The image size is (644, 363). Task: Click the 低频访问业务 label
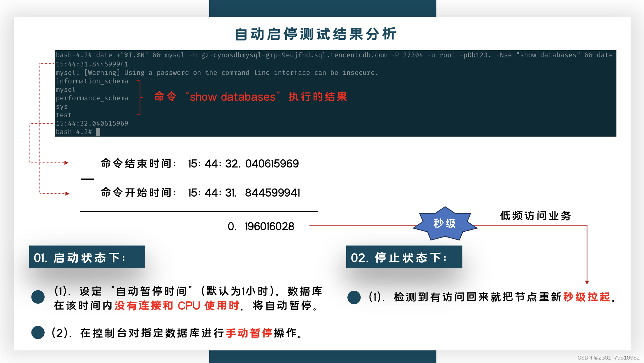pos(535,216)
